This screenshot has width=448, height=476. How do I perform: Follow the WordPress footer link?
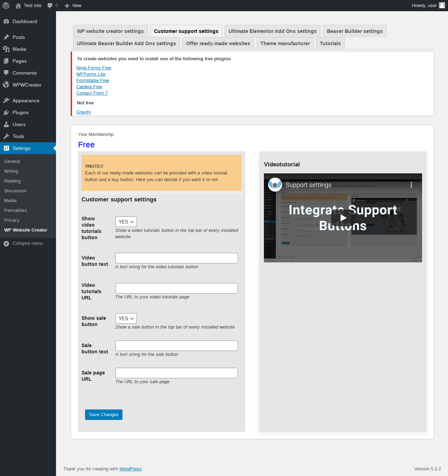(131, 469)
